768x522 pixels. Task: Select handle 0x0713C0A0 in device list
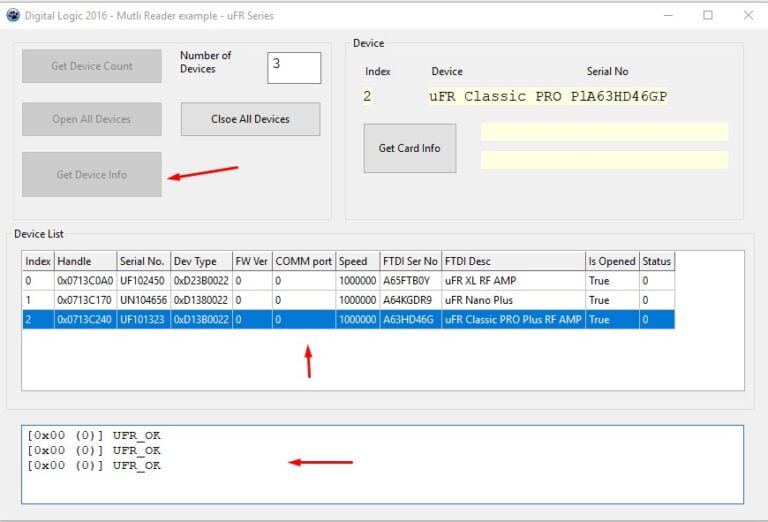pos(85,281)
